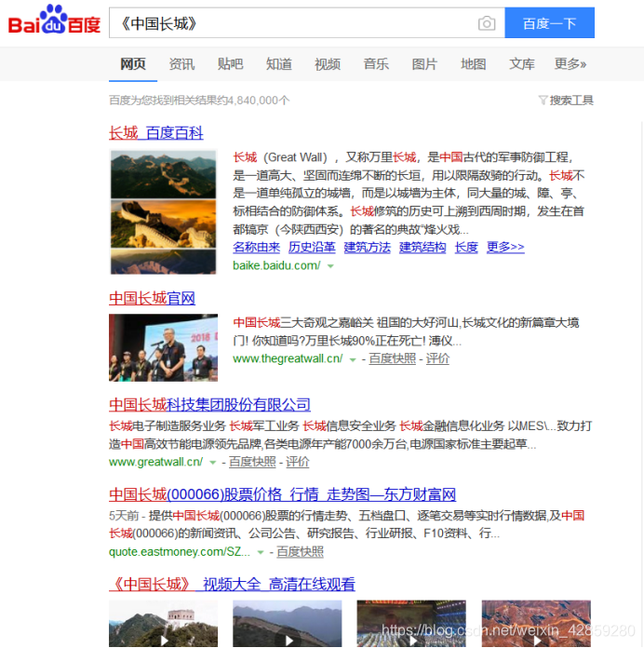Click the Baidu logo
This screenshot has height=648, width=644.
point(54,20)
